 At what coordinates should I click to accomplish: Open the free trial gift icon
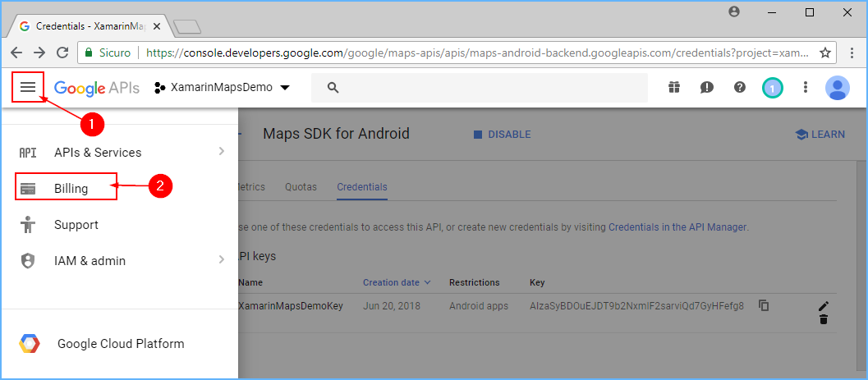click(673, 87)
